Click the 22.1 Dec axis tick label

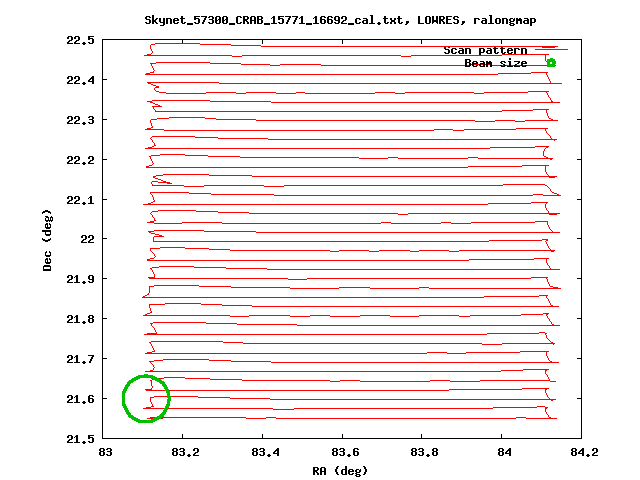(80, 200)
